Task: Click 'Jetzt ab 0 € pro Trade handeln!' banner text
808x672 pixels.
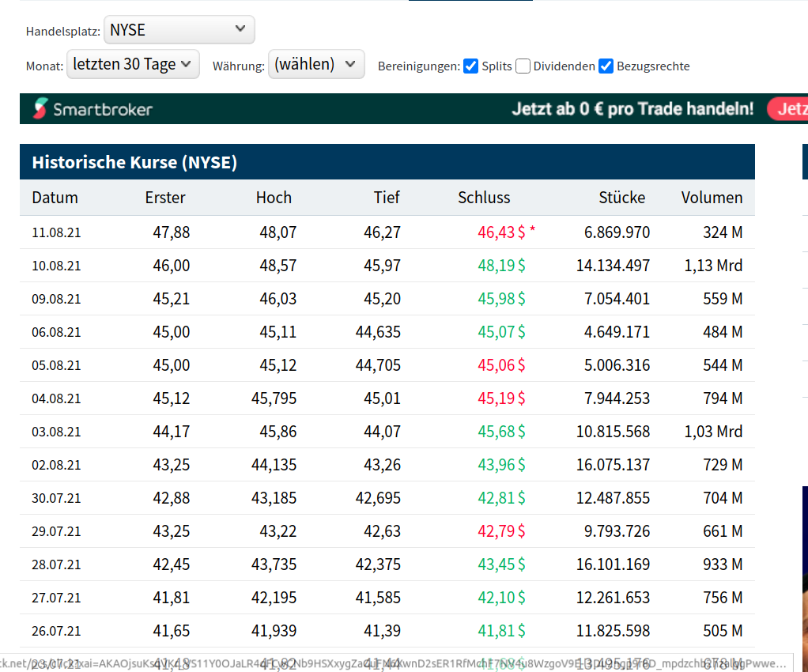Action: coord(632,109)
